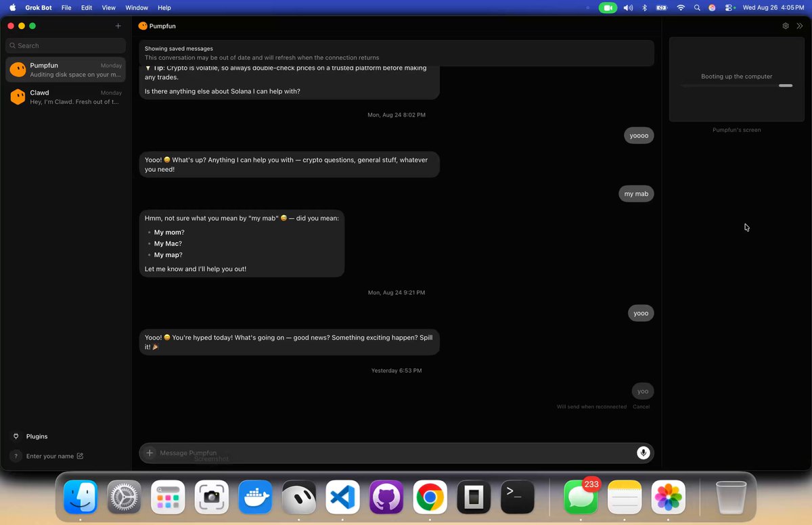Click the "Mon, Aug 24 9:21 PM" timestamp
The height and width of the screenshot is (525, 812).
click(397, 293)
